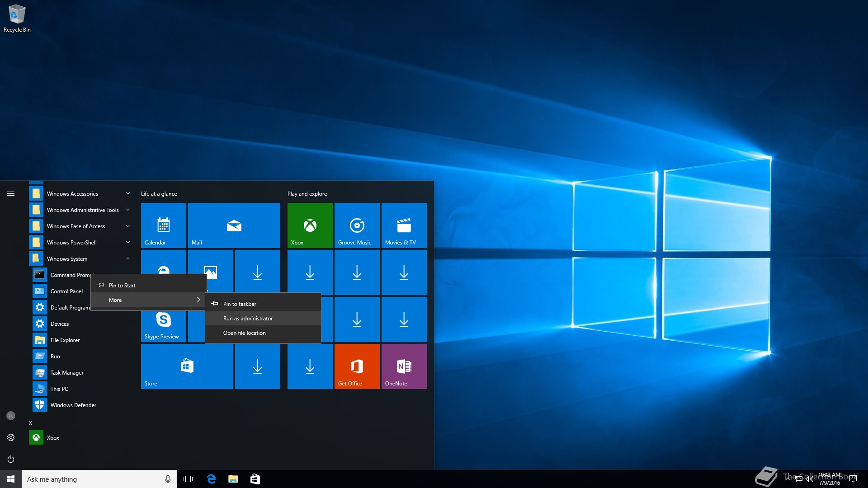Choose Pin to taskbar
The width and height of the screenshot is (868, 488).
[263, 304]
